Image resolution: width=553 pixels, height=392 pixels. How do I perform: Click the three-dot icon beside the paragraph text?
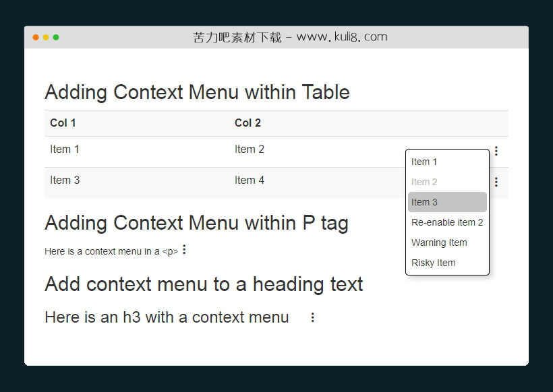click(184, 250)
